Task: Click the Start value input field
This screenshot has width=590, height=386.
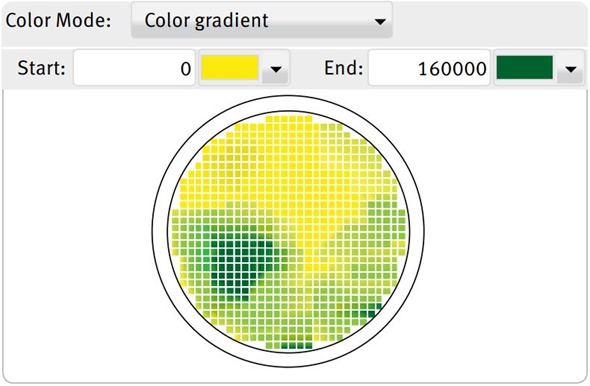Action: pos(134,68)
